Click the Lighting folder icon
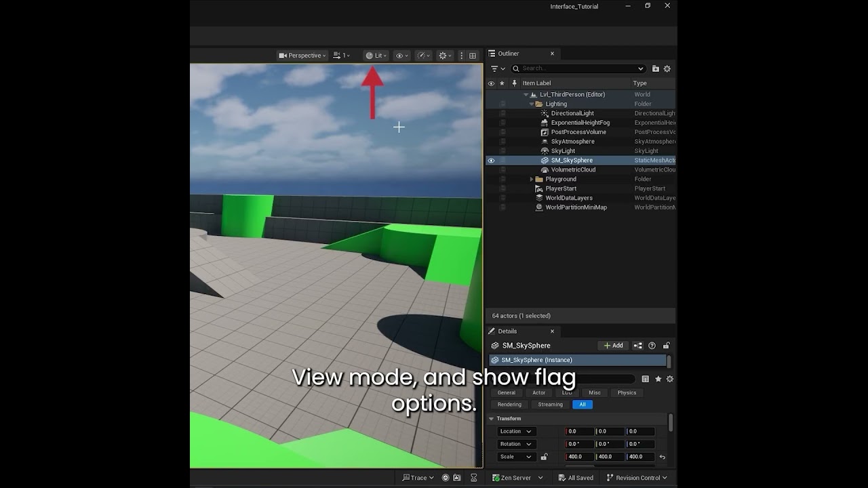 (x=539, y=104)
